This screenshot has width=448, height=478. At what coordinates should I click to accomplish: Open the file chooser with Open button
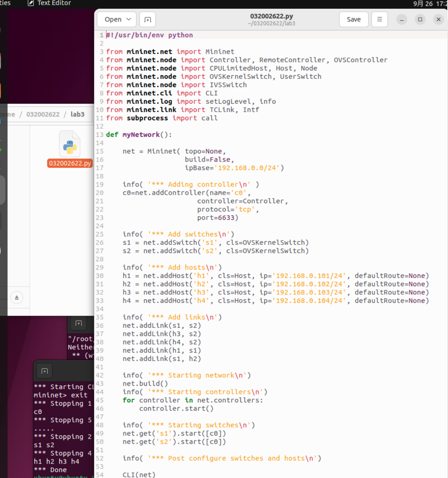tap(113, 20)
